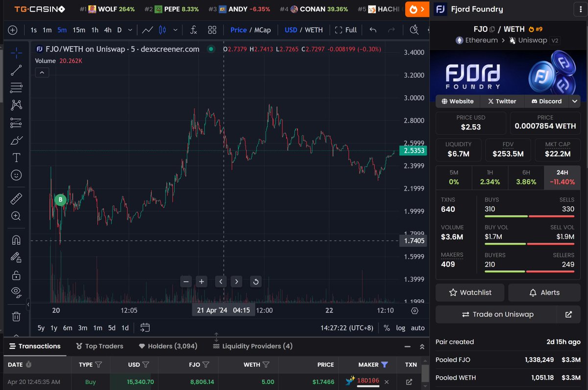Viewport: 588px width, 390px height.
Task: Open the layout grid selector
Action: pos(212,30)
